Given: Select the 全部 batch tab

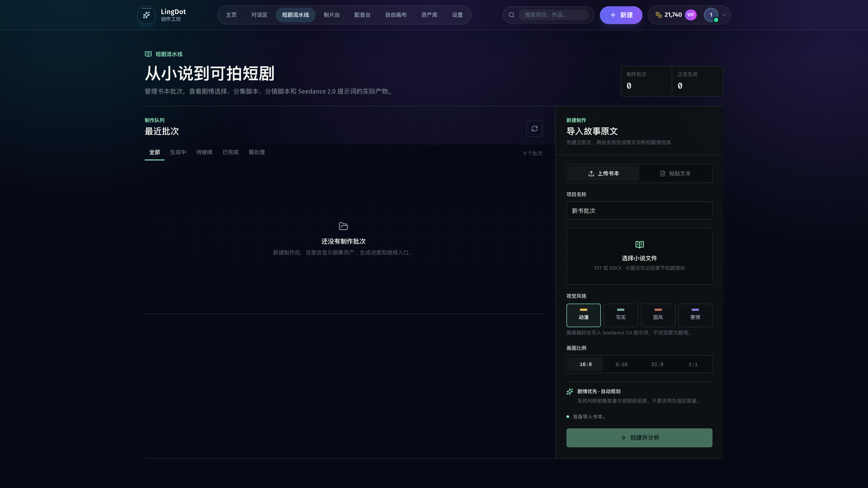Looking at the screenshot, I should coord(154,152).
